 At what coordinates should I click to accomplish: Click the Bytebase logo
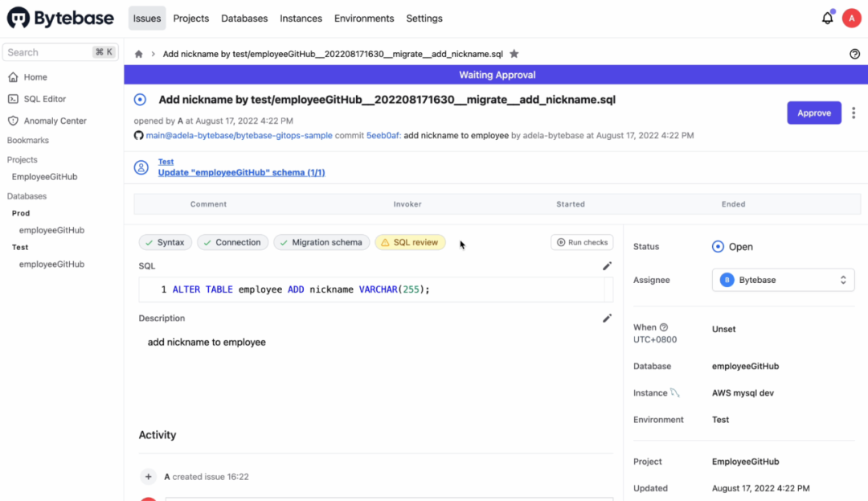(62, 18)
